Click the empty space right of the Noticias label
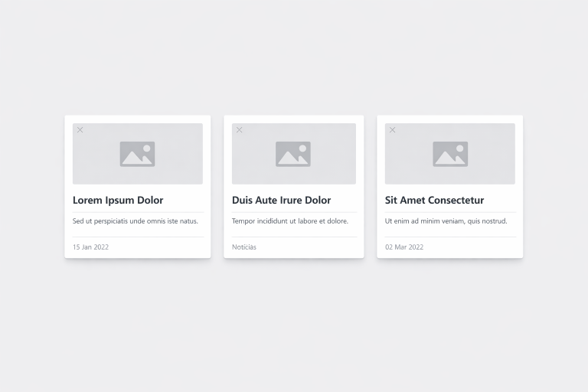 (314, 247)
